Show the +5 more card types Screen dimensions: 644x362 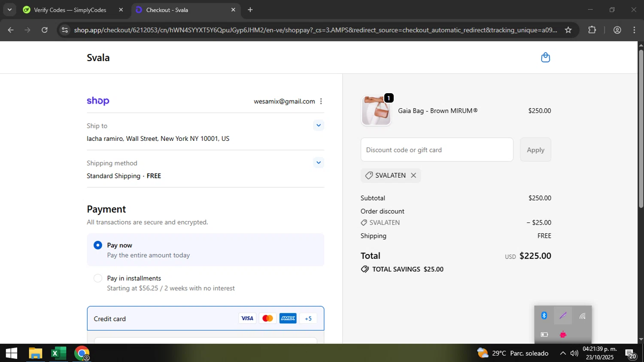click(x=308, y=318)
